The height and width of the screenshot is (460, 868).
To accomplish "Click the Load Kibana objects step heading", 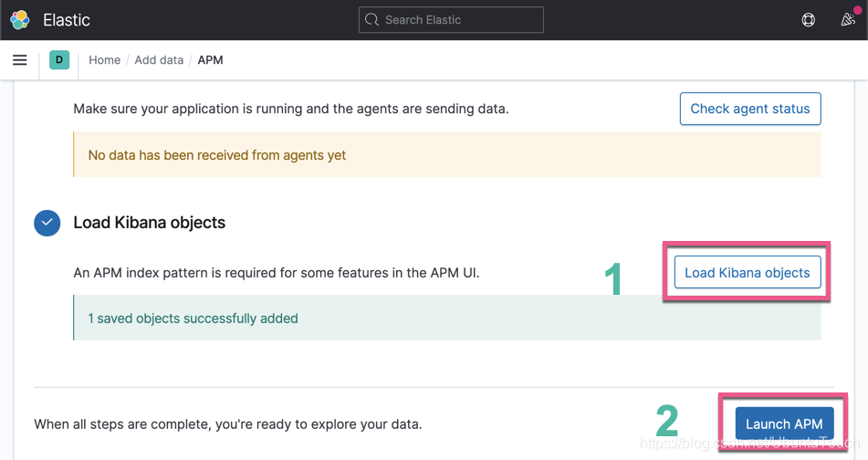I will click(x=149, y=223).
